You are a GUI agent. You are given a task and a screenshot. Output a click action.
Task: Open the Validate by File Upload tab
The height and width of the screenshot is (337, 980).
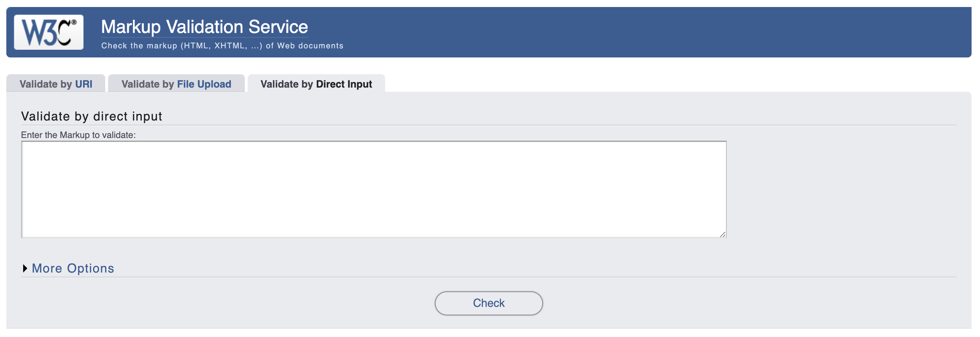click(x=176, y=84)
